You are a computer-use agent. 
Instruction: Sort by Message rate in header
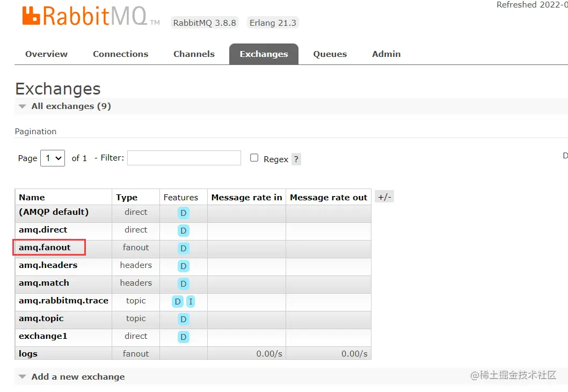pyautogui.click(x=247, y=198)
